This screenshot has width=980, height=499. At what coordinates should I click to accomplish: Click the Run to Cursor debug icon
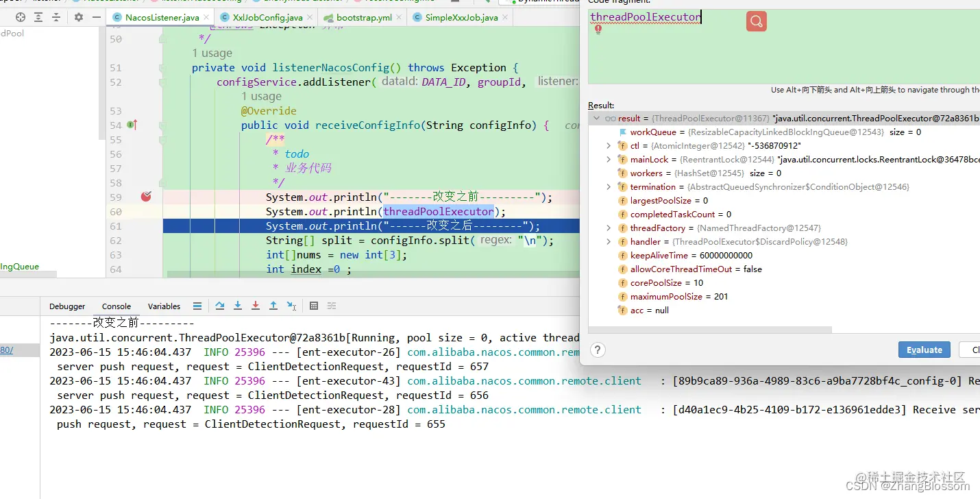tap(292, 306)
